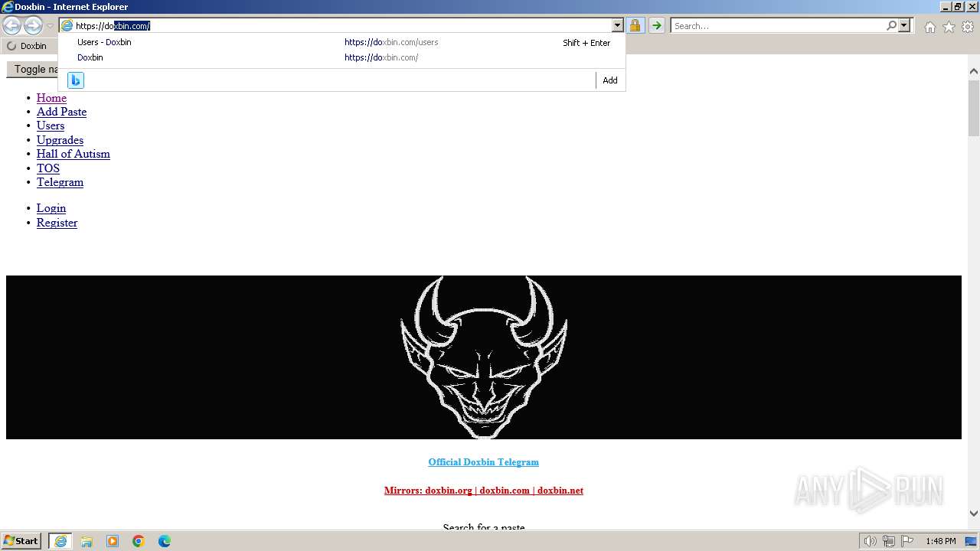Click the red Mirrors links text
This screenshot has width=980, height=551.
pyautogui.click(x=484, y=491)
